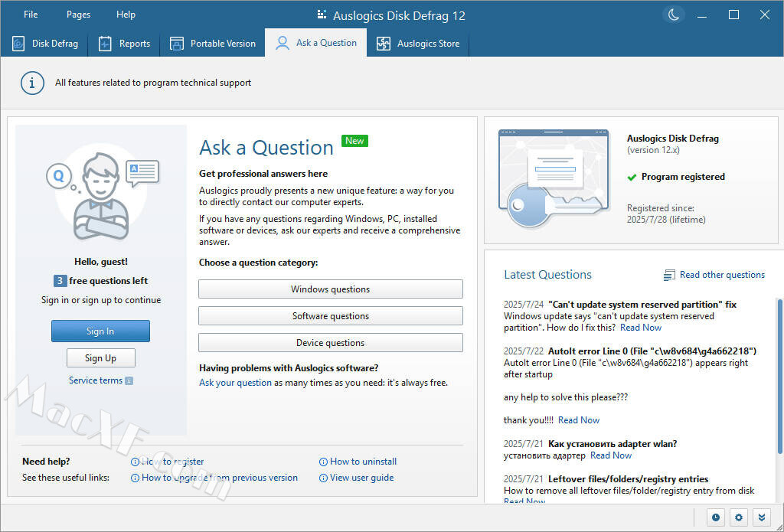Screen dimensions: 784x532
Task: Read Now for adapter wlan question
Action: coord(611,455)
